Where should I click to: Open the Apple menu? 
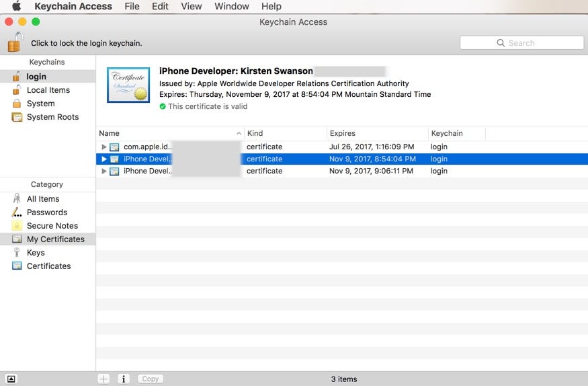(x=16, y=6)
